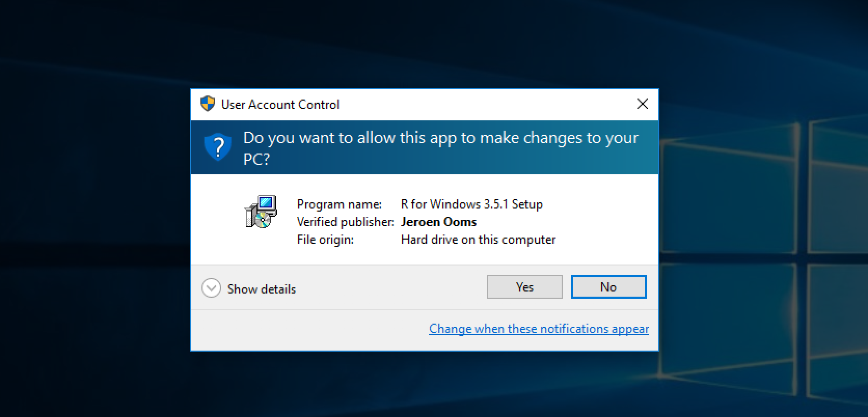Open "Change when these notifications appear" link

pos(538,329)
